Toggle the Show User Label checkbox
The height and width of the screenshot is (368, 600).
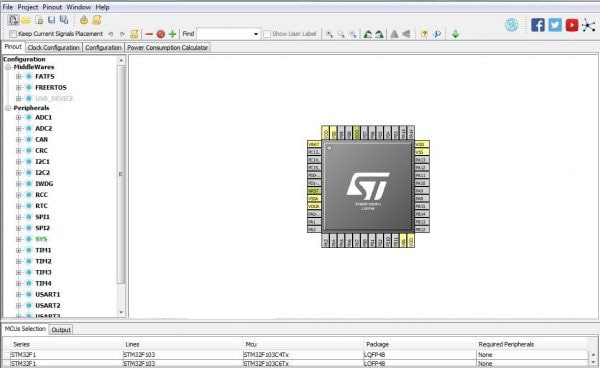tap(267, 34)
